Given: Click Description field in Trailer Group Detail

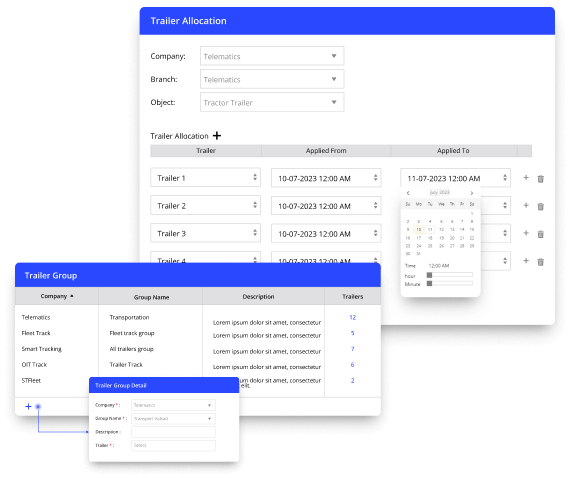Looking at the screenshot, I should pyautogui.click(x=173, y=432).
